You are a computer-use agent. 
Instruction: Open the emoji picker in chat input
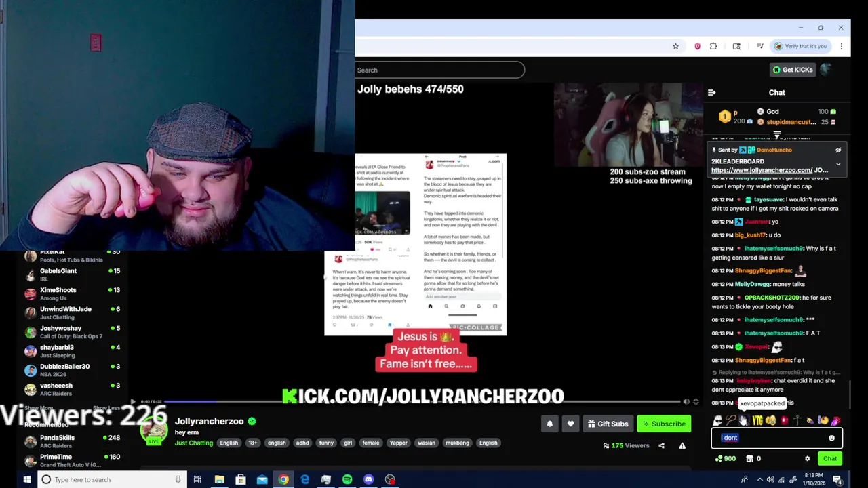(831, 438)
